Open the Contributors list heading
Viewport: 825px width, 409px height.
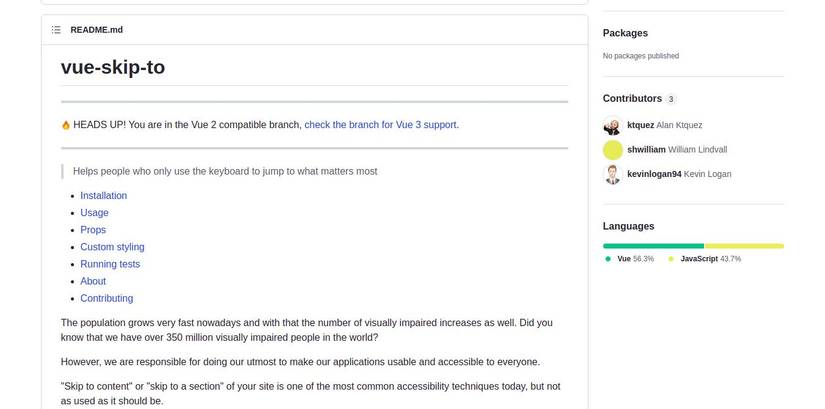point(632,99)
